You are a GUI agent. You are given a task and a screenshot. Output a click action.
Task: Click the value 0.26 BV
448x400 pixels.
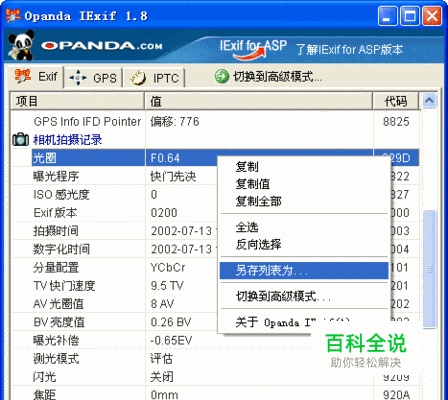point(171,322)
